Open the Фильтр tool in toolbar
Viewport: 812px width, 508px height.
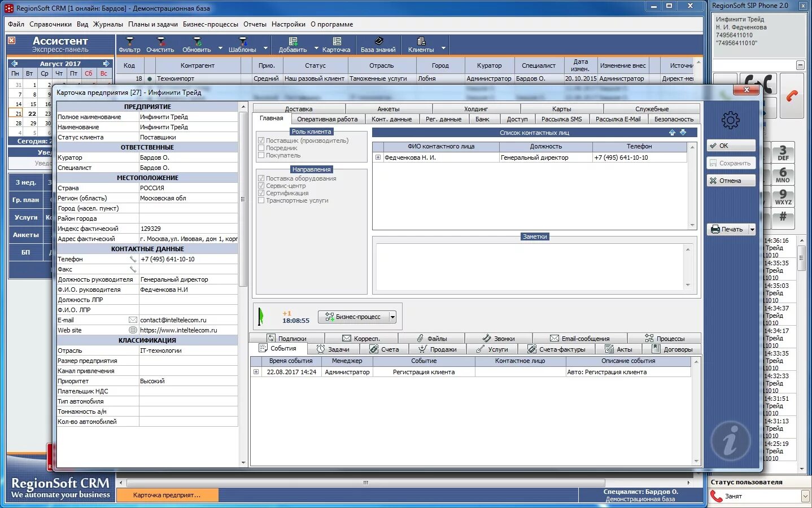coord(130,45)
